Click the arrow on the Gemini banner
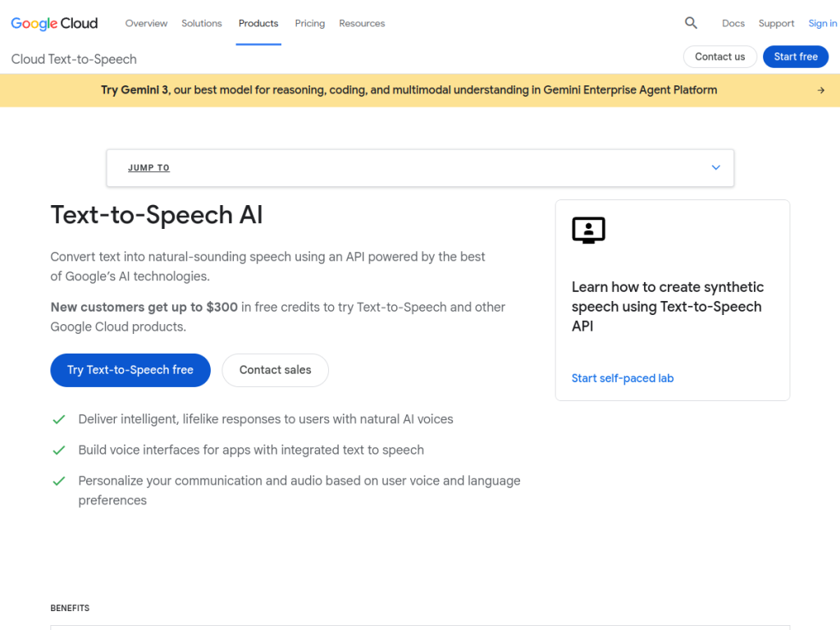This screenshot has width=840, height=630. [x=820, y=90]
